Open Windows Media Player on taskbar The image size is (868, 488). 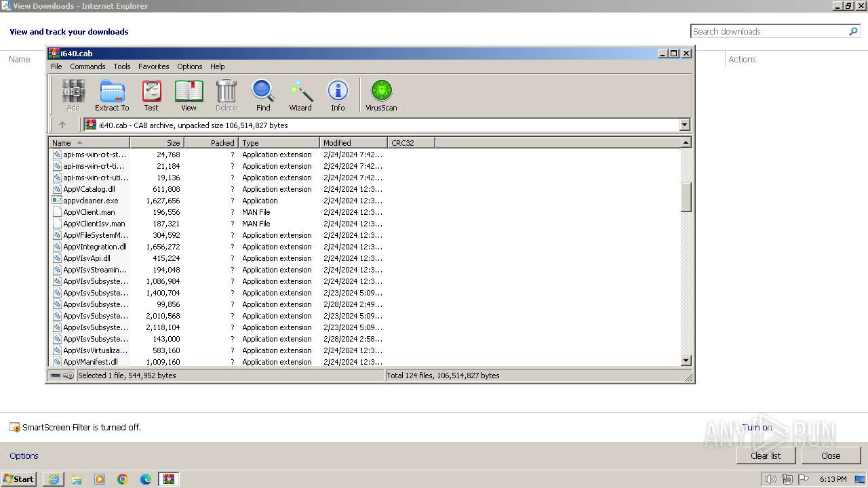click(100, 479)
